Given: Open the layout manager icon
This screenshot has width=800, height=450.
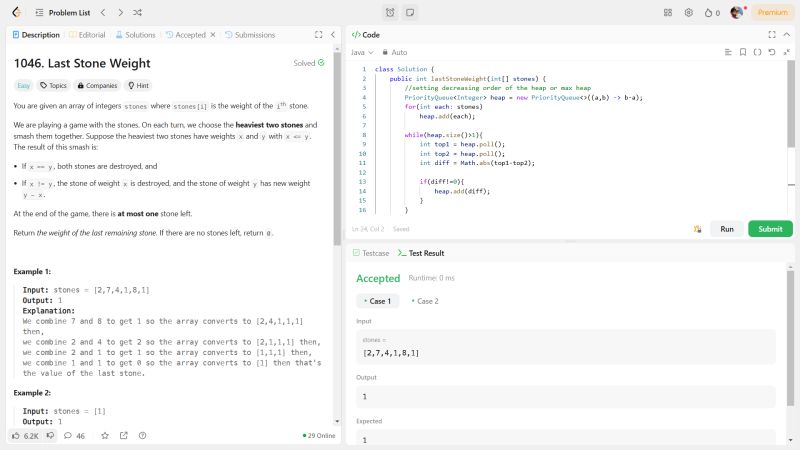Looking at the screenshot, I should coord(668,12).
